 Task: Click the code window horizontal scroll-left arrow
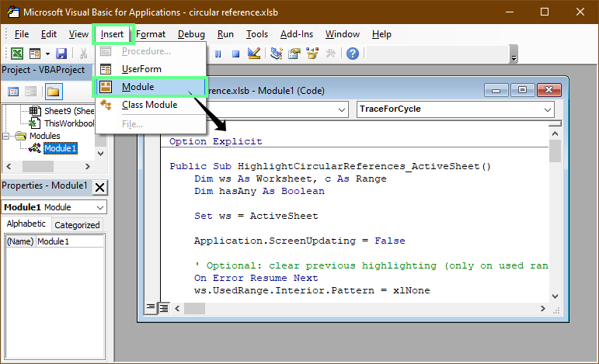click(177, 308)
